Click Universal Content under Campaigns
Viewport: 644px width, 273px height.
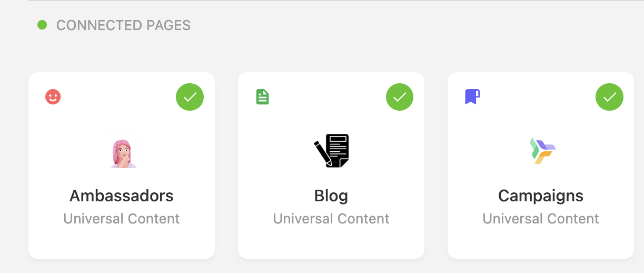pos(541,219)
